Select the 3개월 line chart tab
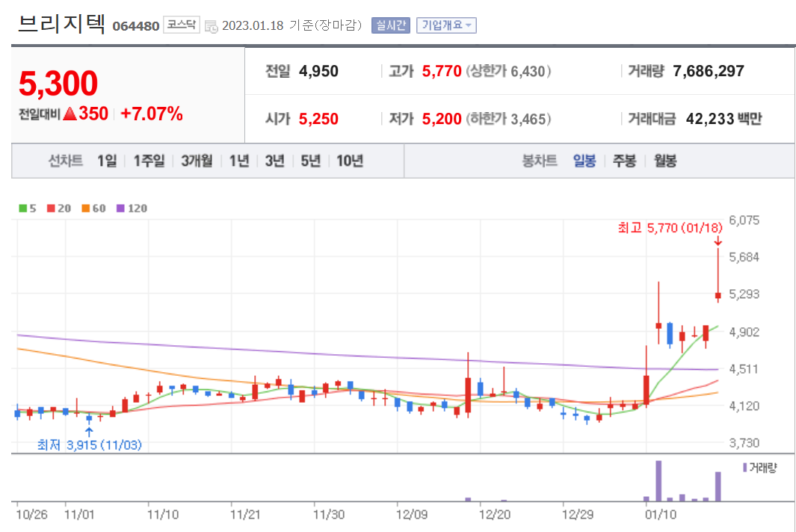796x532 pixels. click(x=197, y=161)
